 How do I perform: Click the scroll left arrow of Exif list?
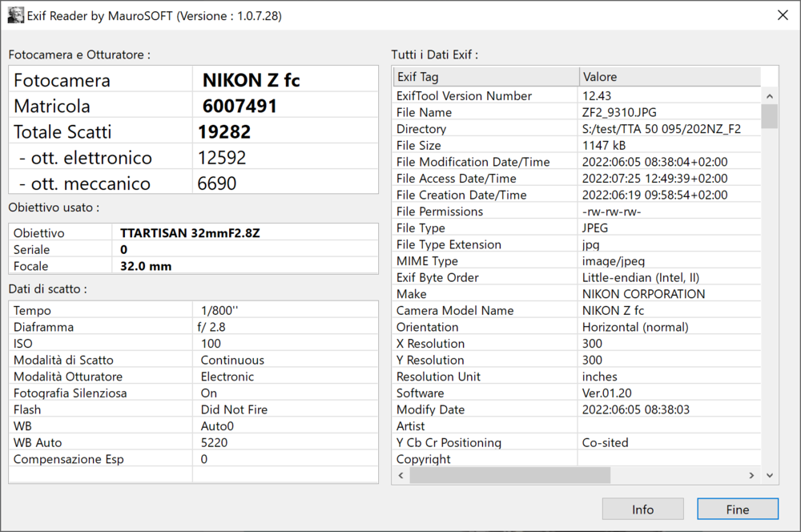(x=401, y=475)
